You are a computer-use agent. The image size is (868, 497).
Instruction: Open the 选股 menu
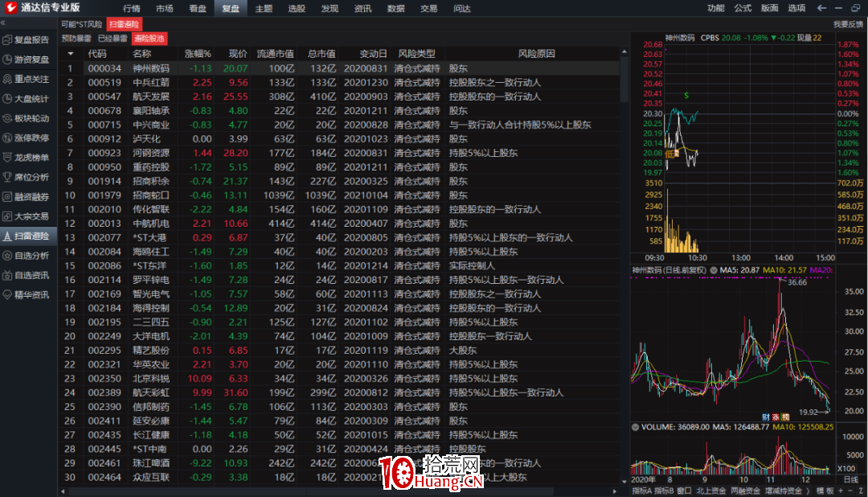[297, 8]
